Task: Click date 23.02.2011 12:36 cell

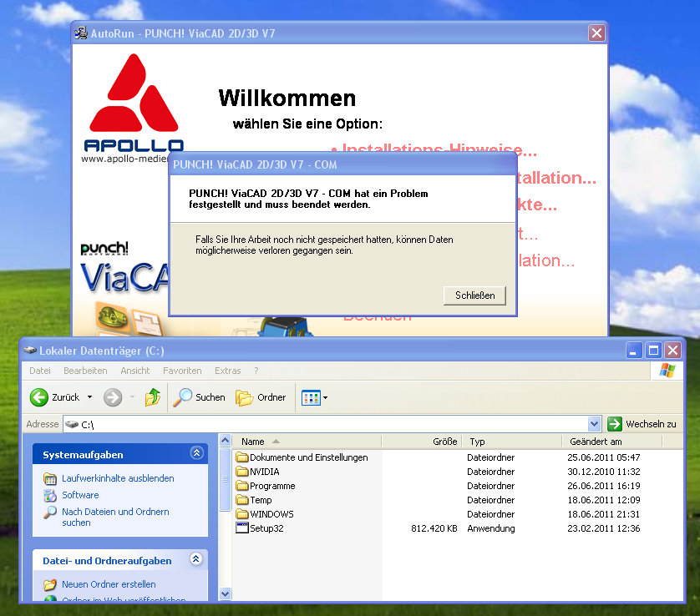Action: pyautogui.click(x=604, y=528)
